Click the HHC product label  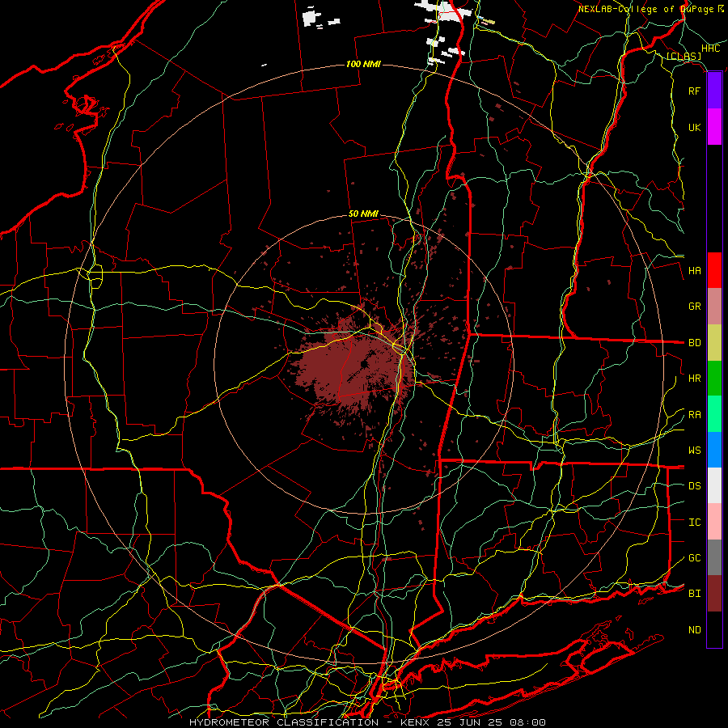(x=711, y=49)
